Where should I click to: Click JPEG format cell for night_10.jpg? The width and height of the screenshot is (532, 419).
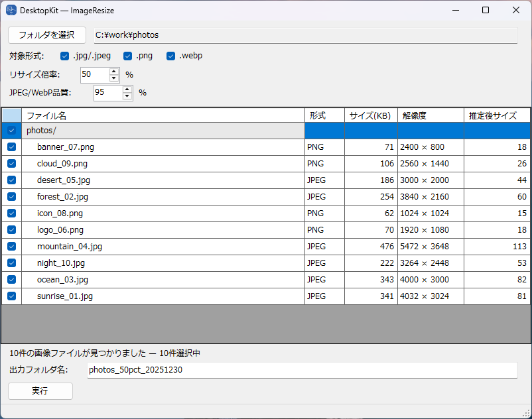tap(324, 263)
